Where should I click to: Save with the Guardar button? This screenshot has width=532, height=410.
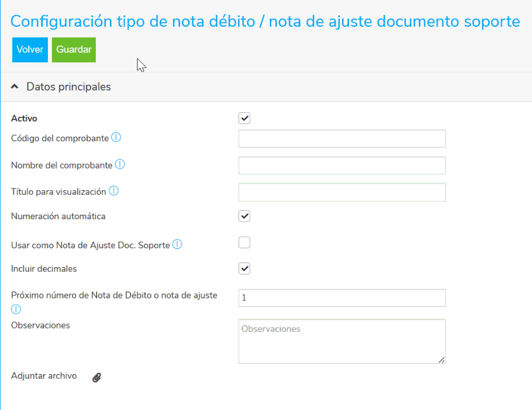pyautogui.click(x=73, y=50)
